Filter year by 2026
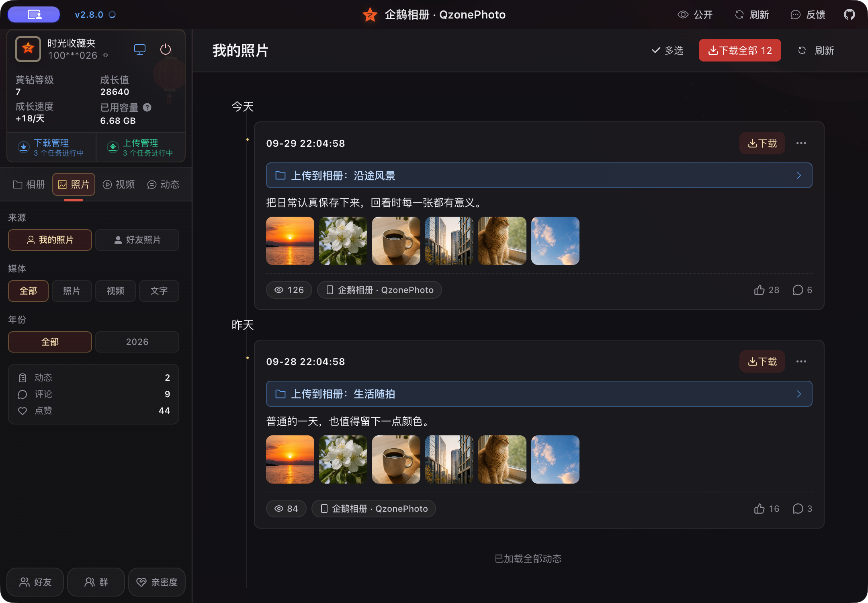 point(137,342)
